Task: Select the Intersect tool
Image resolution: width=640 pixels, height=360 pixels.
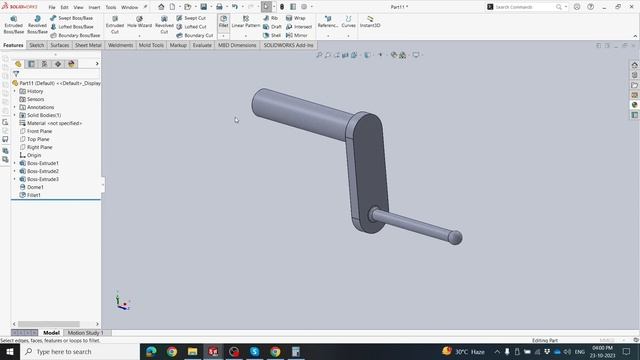Action: tap(299, 27)
